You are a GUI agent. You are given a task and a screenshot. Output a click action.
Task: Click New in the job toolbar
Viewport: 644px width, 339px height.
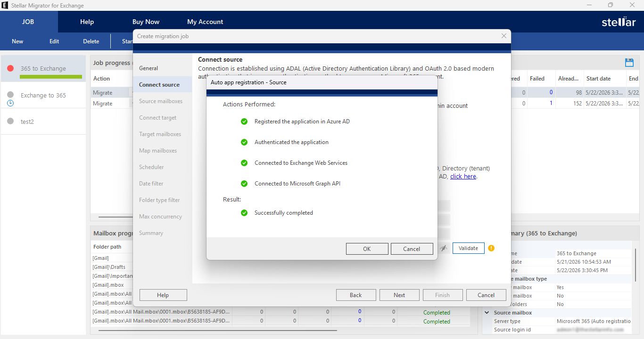point(17,41)
